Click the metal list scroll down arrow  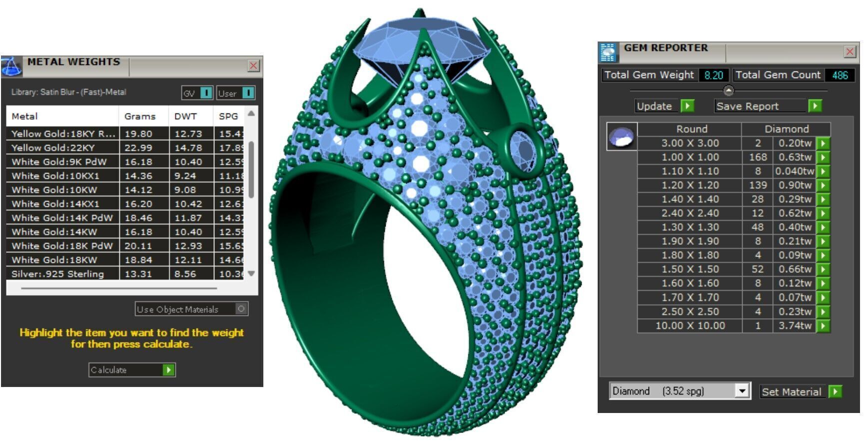tap(251, 273)
